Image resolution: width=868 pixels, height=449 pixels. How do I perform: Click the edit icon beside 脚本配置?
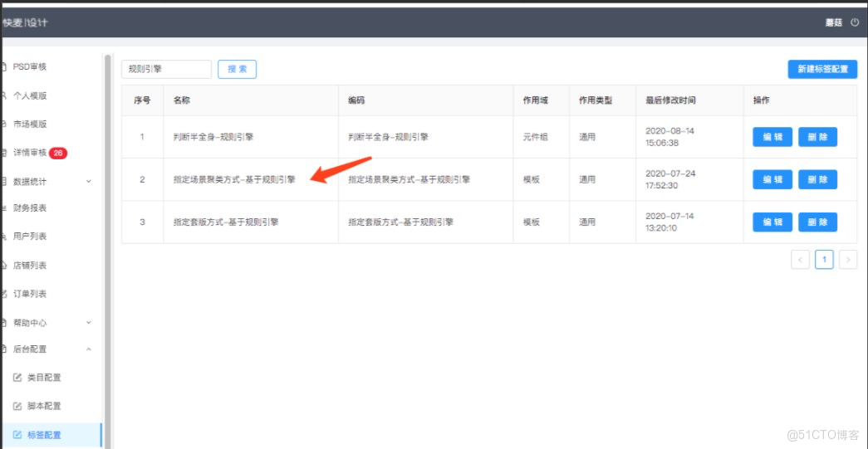[x=17, y=406]
